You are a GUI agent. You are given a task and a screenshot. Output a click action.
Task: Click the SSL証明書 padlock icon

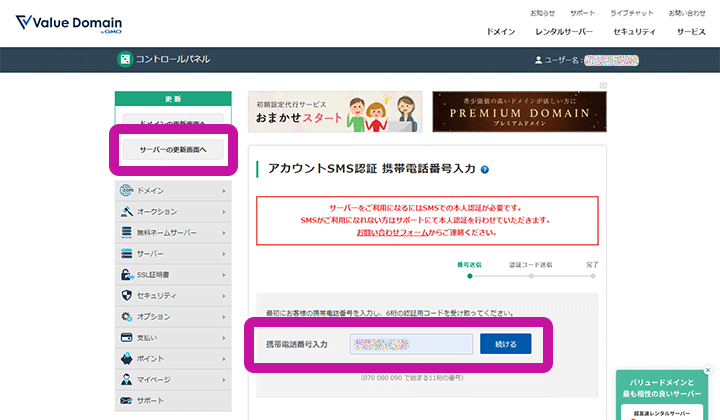[127, 275]
